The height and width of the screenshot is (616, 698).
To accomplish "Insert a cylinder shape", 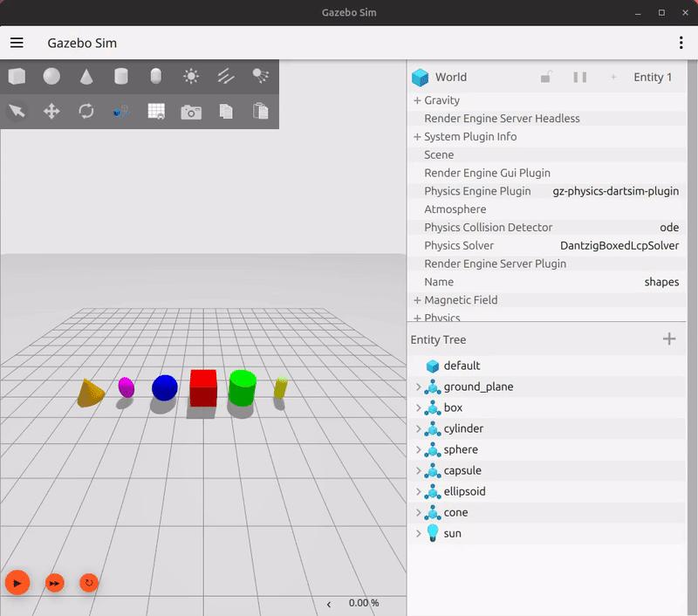I will [x=121, y=76].
